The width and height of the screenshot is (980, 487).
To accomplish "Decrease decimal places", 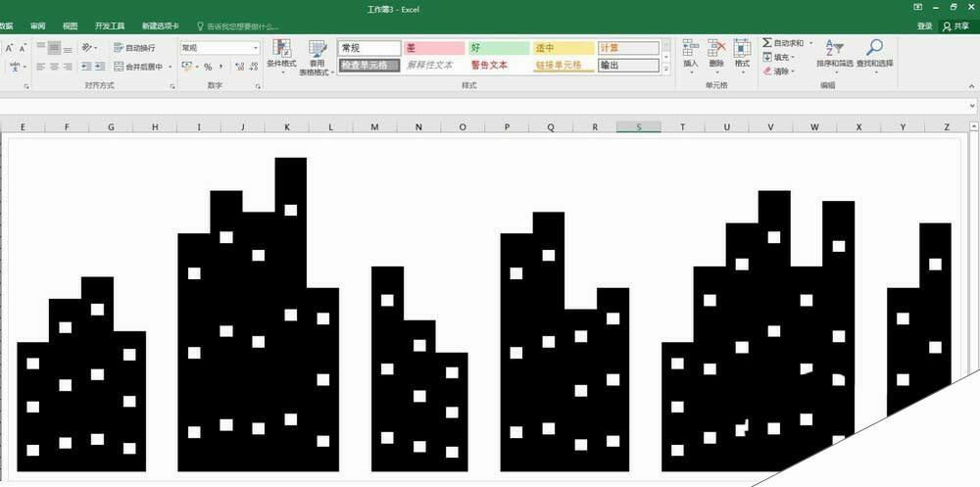I will click(253, 67).
